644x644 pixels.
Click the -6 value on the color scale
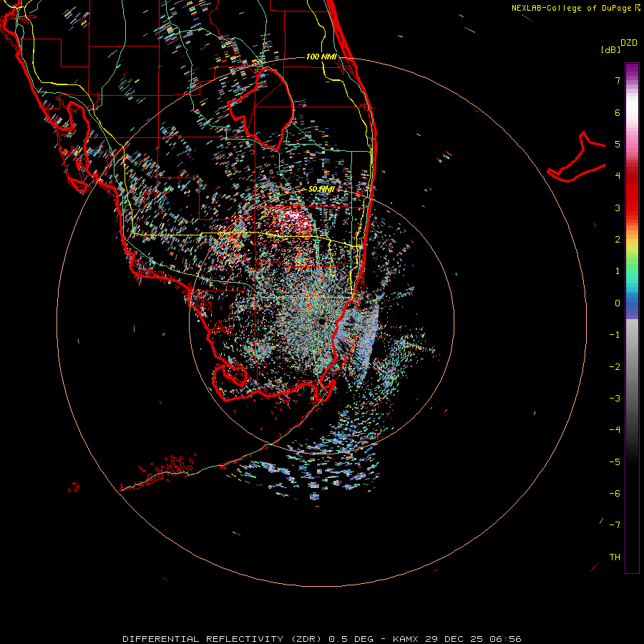pos(615,494)
